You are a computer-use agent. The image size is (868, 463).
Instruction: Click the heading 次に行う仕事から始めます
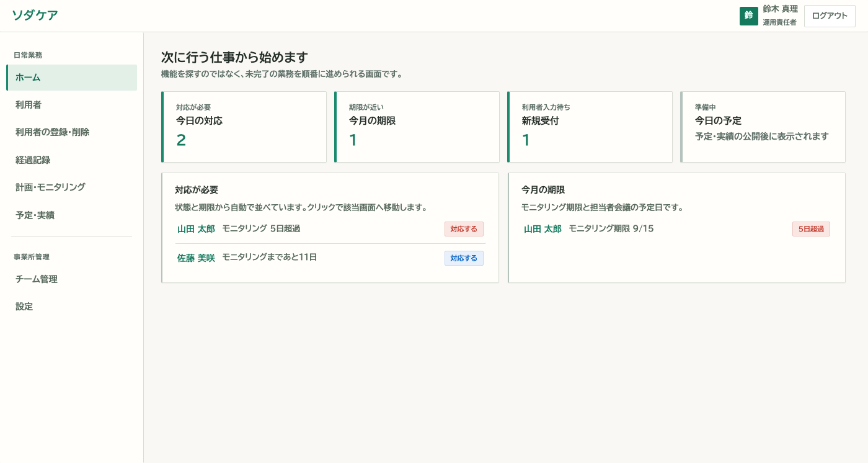[234, 57]
